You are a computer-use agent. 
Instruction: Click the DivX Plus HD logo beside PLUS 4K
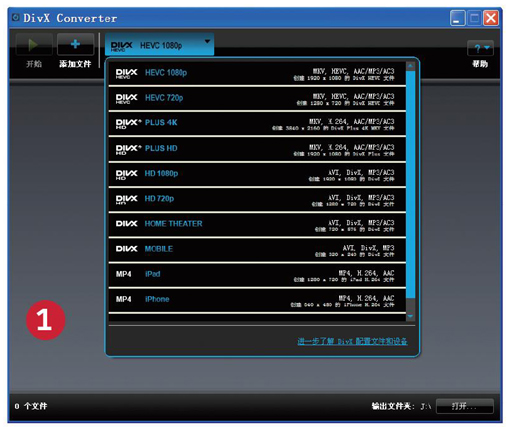(128, 124)
